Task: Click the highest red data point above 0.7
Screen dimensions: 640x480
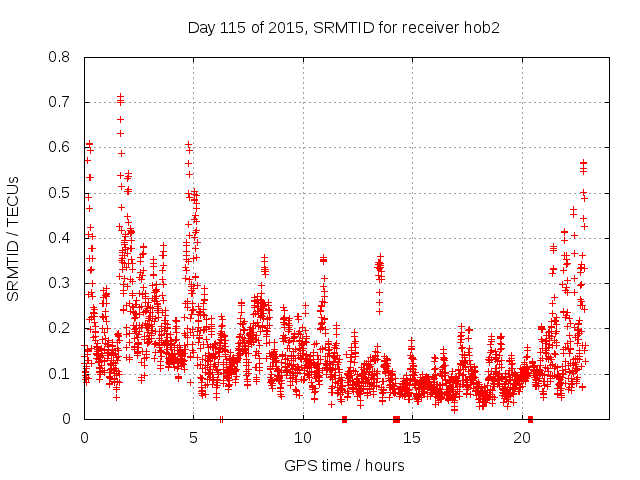Action: pyautogui.click(x=121, y=96)
